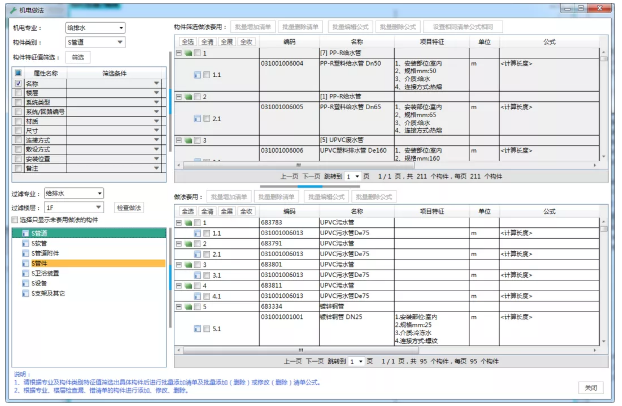622x406 pixels.
Task: Click the icon beside highlighted S管件
Action: pyautogui.click(x=25, y=263)
